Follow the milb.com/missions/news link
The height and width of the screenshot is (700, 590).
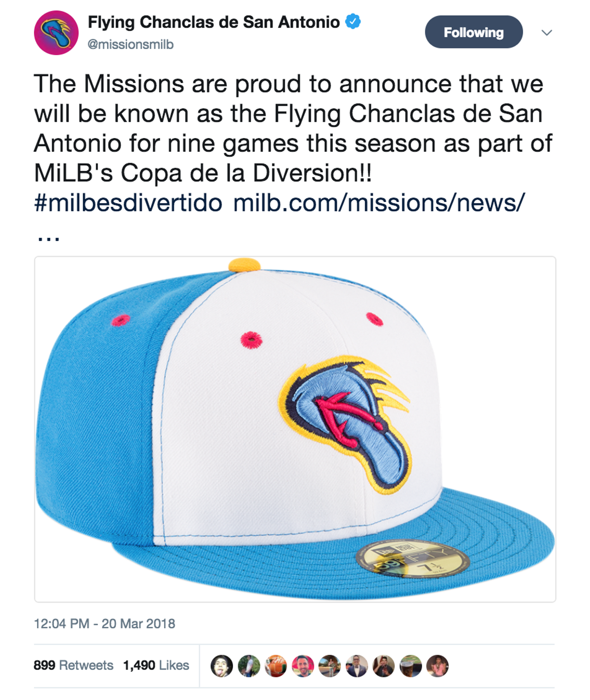pyautogui.click(x=379, y=203)
